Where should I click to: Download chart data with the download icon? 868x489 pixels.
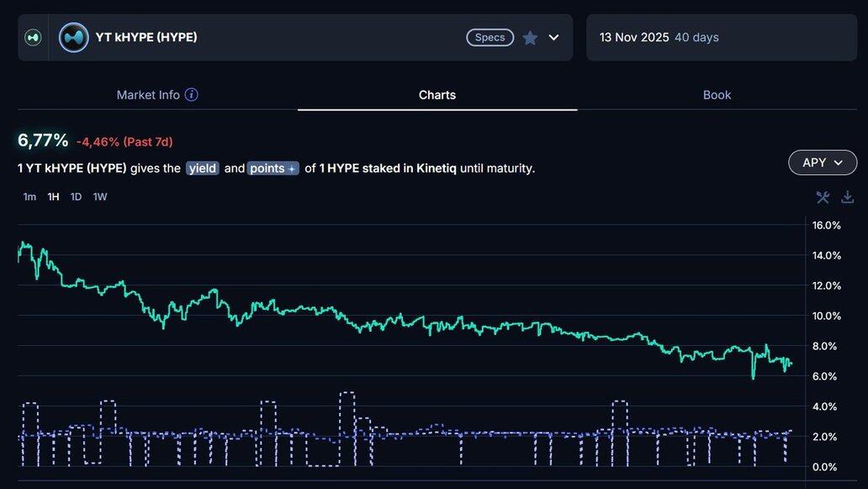(847, 197)
